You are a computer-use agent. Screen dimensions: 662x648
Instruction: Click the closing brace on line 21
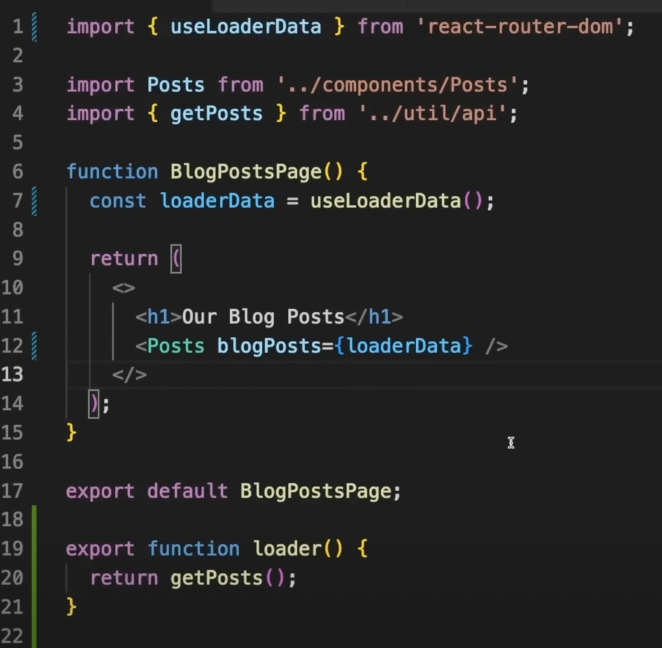pos(71,607)
